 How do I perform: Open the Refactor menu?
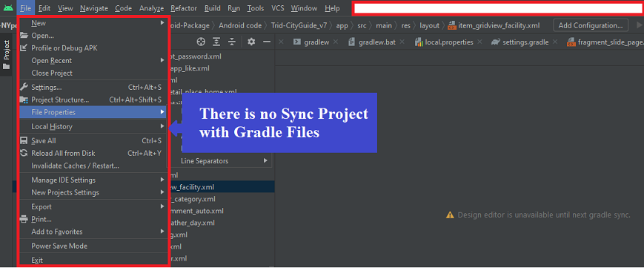tap(184, 8)
